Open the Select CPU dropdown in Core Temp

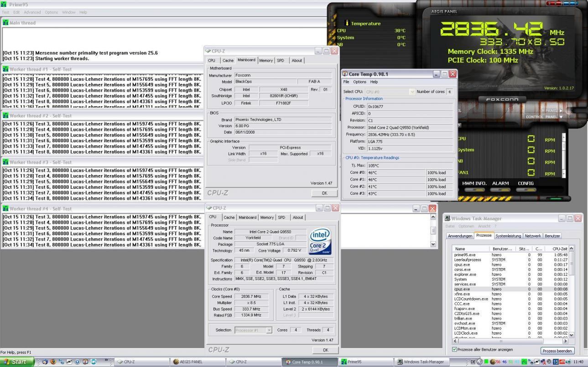390,92
